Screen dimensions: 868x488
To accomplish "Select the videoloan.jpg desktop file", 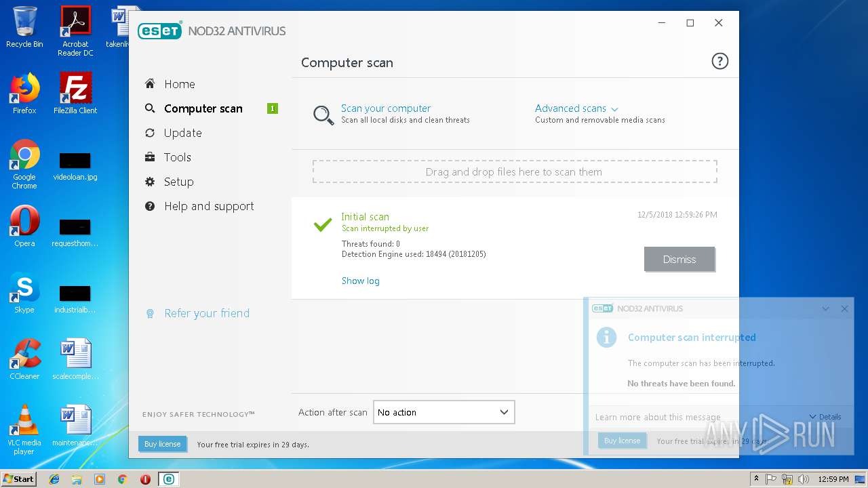I will pyautogui.click(x=75, y=166).
